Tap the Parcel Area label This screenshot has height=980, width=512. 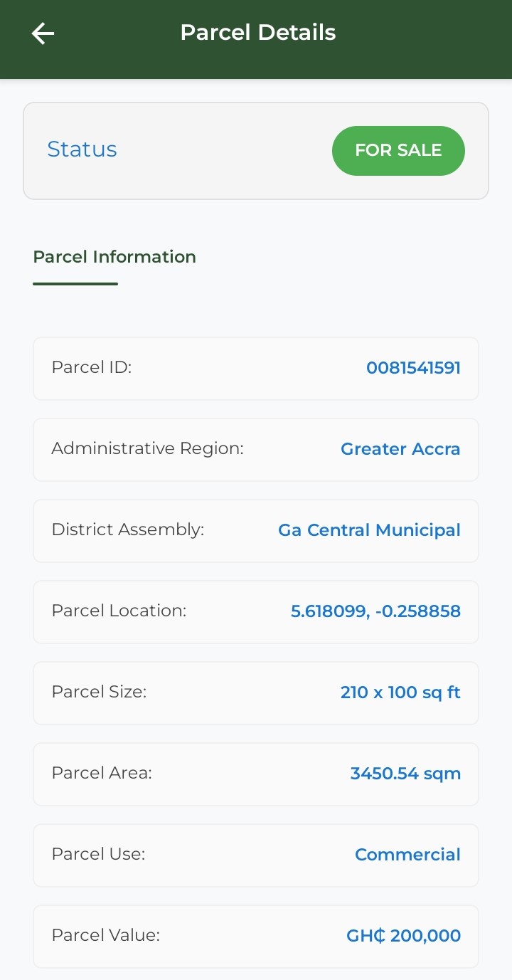coord(102,773)
